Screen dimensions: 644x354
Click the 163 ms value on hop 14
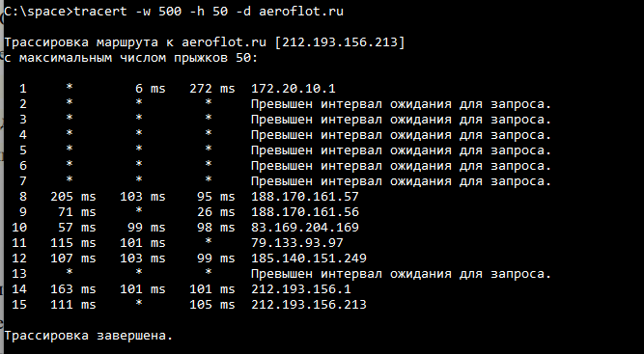(73, 289)
